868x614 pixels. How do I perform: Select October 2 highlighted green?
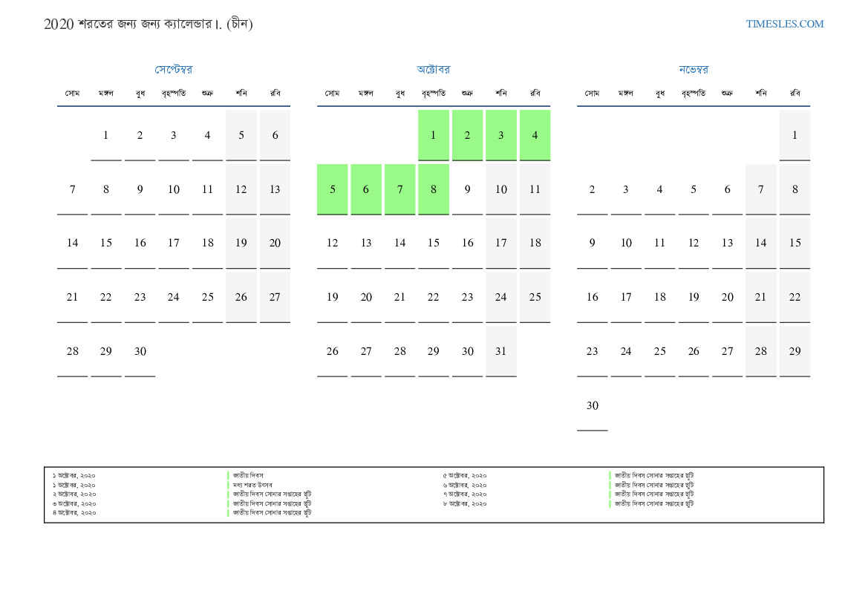coord(467,135)
